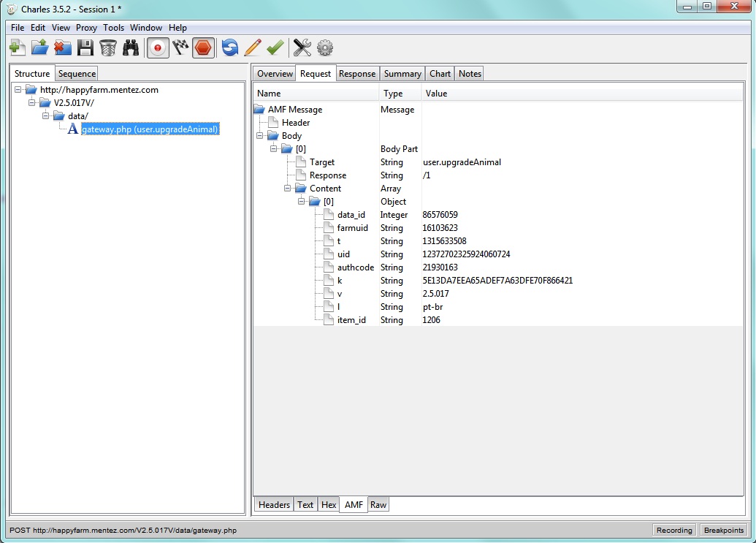The width and height of the screenshot is (756, 543).
Task: Select the Target row
Action: point(498,162)
